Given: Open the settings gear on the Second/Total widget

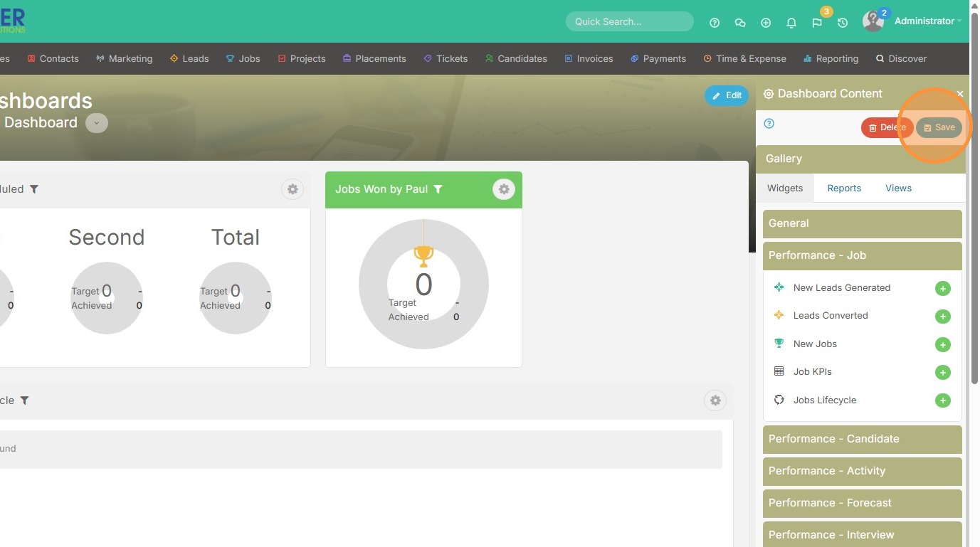Looking at the screenshot, I should click(293, 189).
